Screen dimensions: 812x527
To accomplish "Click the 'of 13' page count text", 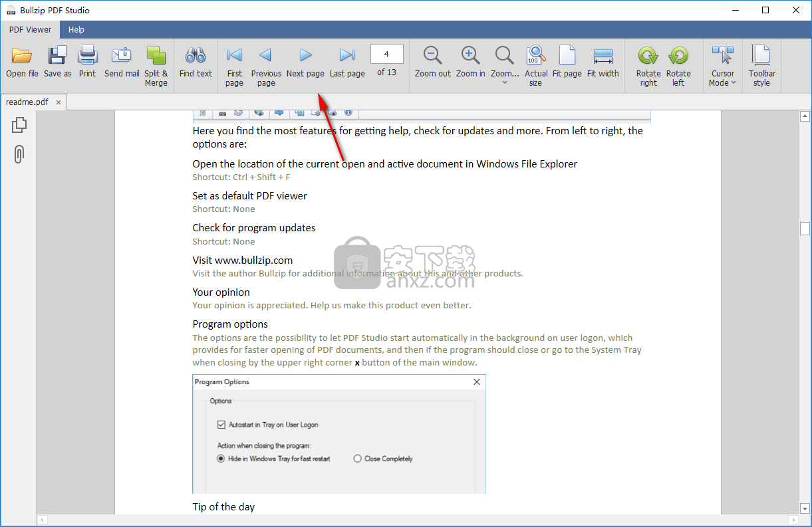I will click(386, 72).
